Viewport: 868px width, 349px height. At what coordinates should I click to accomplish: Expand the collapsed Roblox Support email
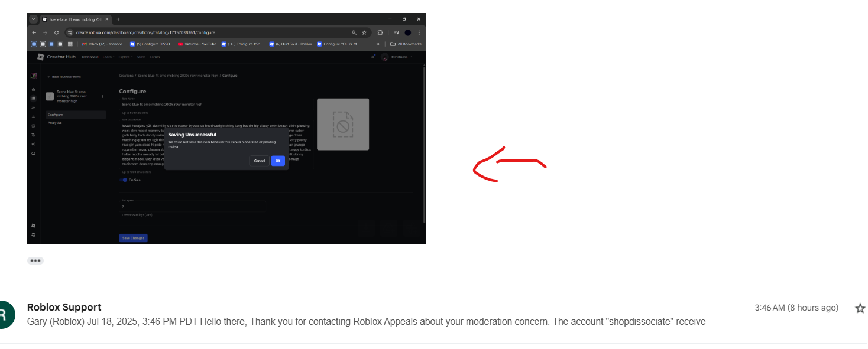pyautogui.click(x=434, y=315)
